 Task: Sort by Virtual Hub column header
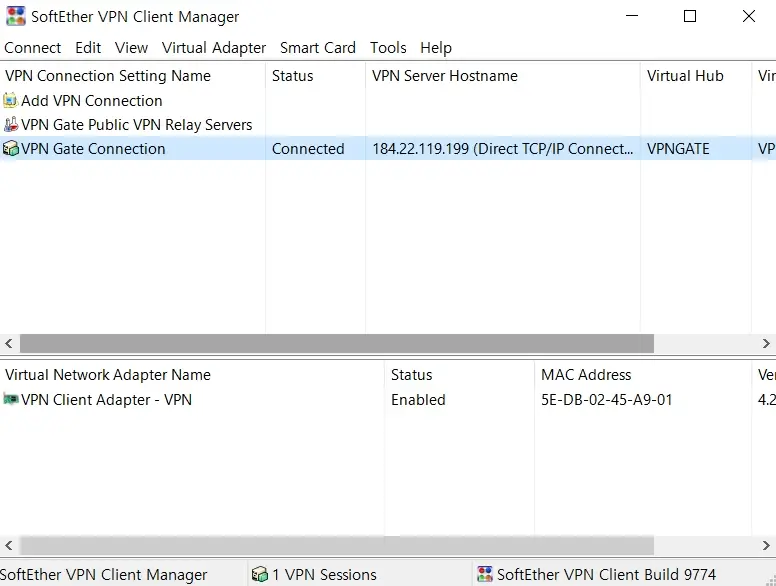point(696,76)
